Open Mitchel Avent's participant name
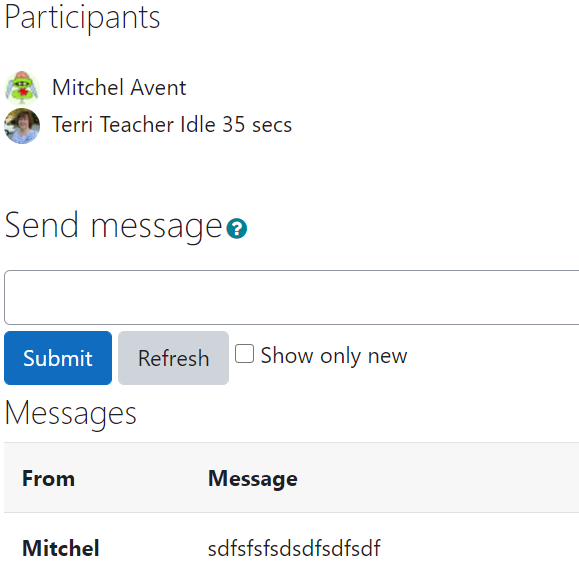The image size is (579, 572). (119, 88)
